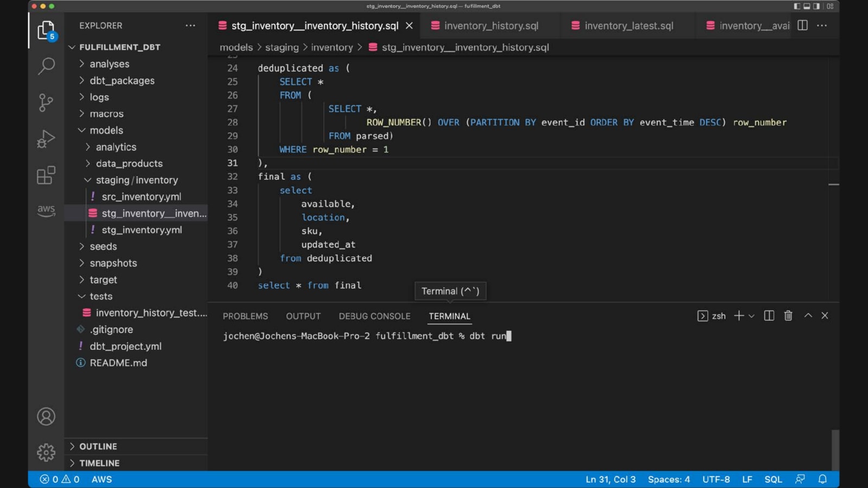Open the Source Control view icon
Image resolution: width=868 pixels, height=488 pixels.
click(x=46, y=102)
